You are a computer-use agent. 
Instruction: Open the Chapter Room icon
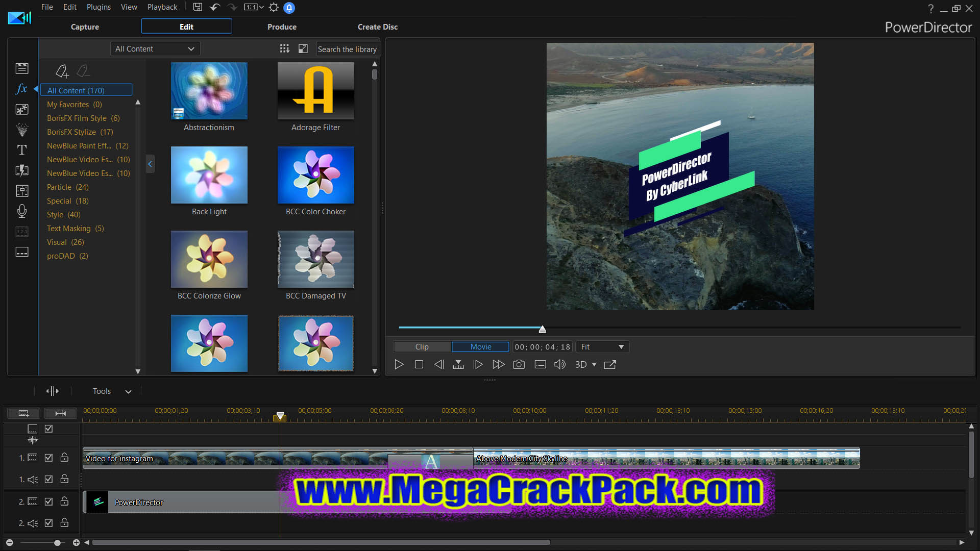click(22, 232)
